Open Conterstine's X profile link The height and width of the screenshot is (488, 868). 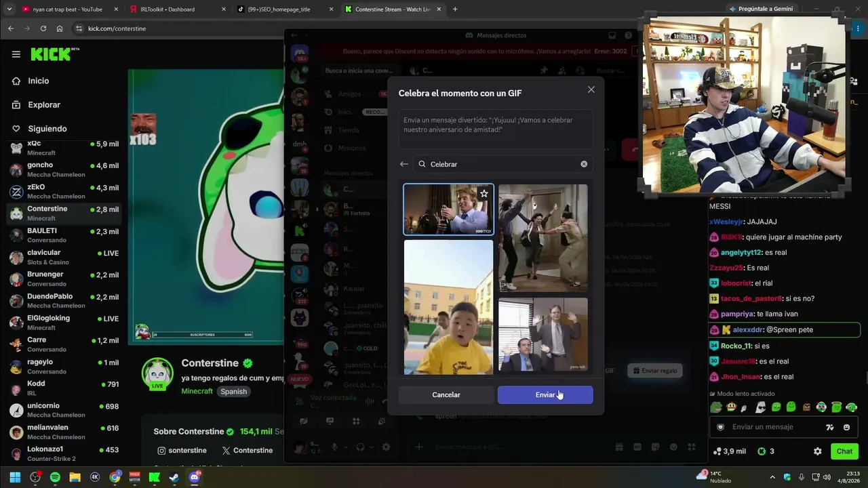click(248, 451)
